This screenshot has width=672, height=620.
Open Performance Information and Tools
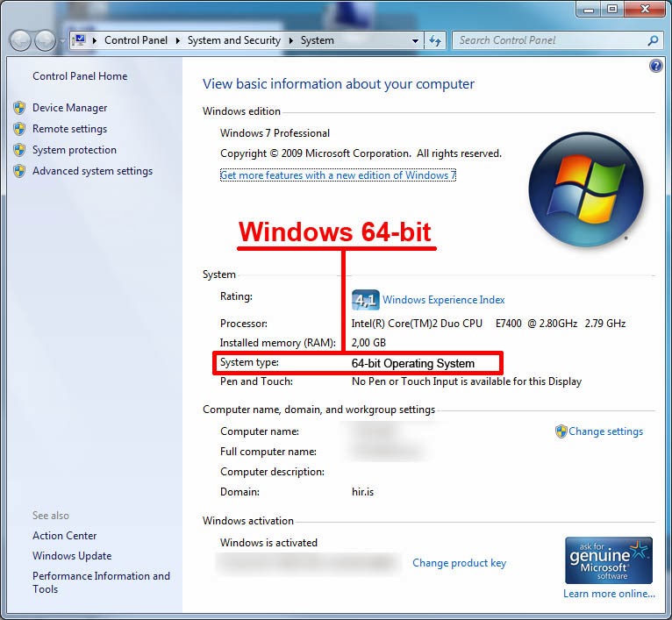[x=101, y=582]
